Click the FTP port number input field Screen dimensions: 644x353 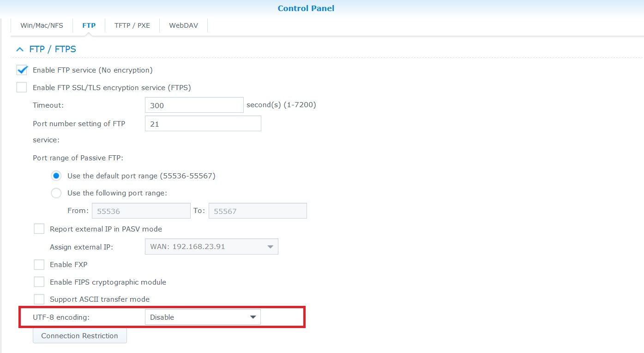click(x=203, y=123)
